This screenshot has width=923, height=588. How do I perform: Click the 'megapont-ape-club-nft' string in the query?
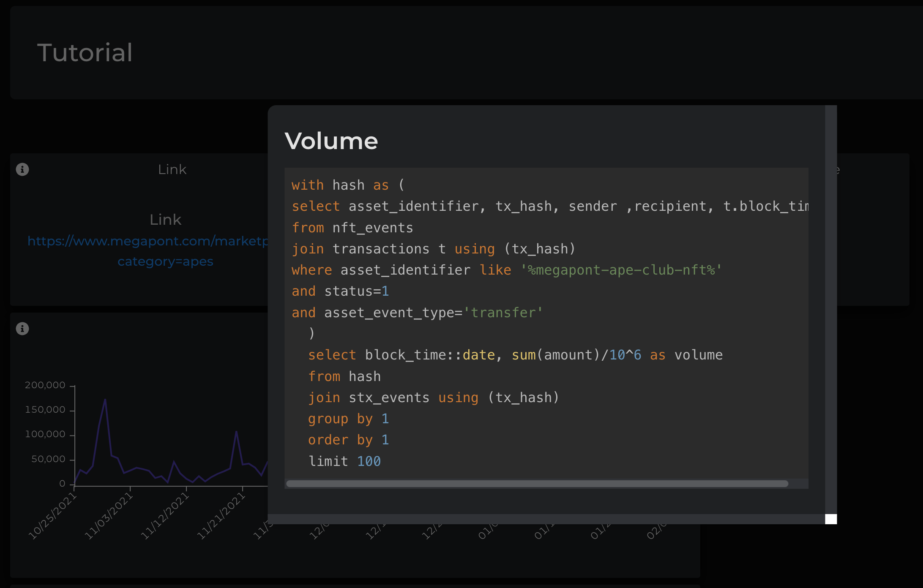click(x=621, y=270)
